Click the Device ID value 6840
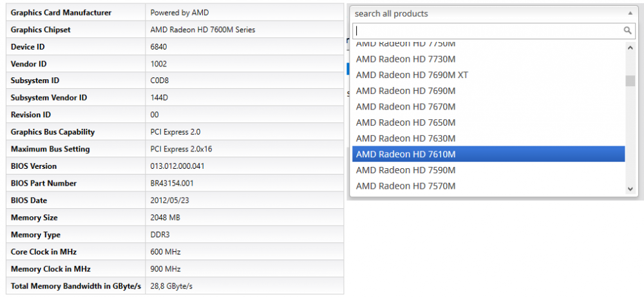644x297 pixels. pyautogui.click(x=158, y=47)
